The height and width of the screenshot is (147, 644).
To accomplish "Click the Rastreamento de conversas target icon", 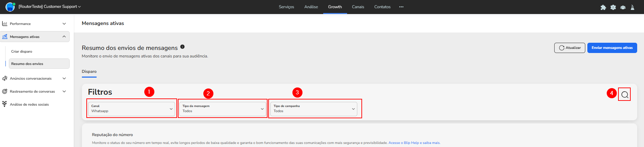I will [x=5, y=91].
